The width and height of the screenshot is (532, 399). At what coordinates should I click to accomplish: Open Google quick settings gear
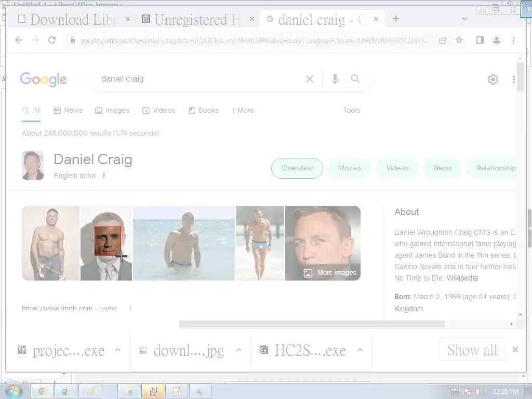[493, 79]
